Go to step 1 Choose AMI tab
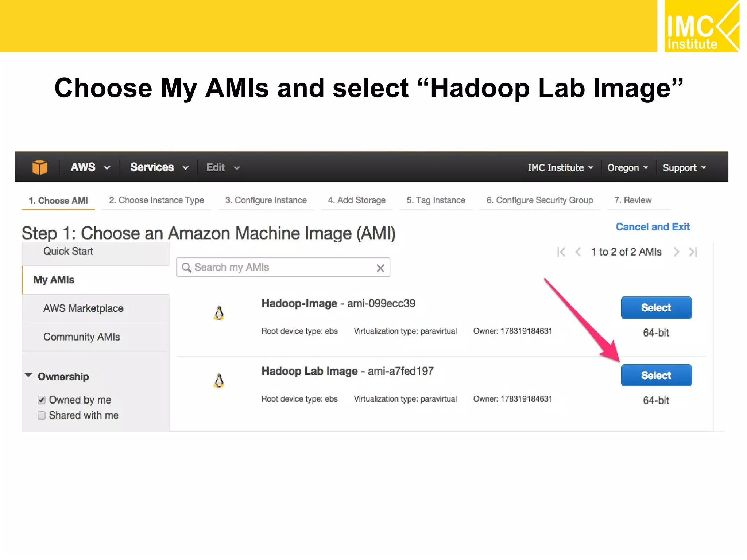Screen dimensions: 747x560 coord(58,201)
